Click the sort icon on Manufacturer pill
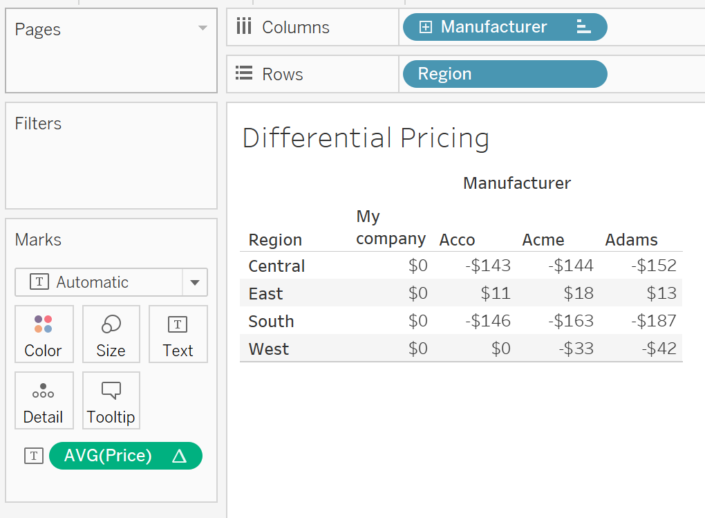The height and width of the screenshot is (518, 705). 583,27
